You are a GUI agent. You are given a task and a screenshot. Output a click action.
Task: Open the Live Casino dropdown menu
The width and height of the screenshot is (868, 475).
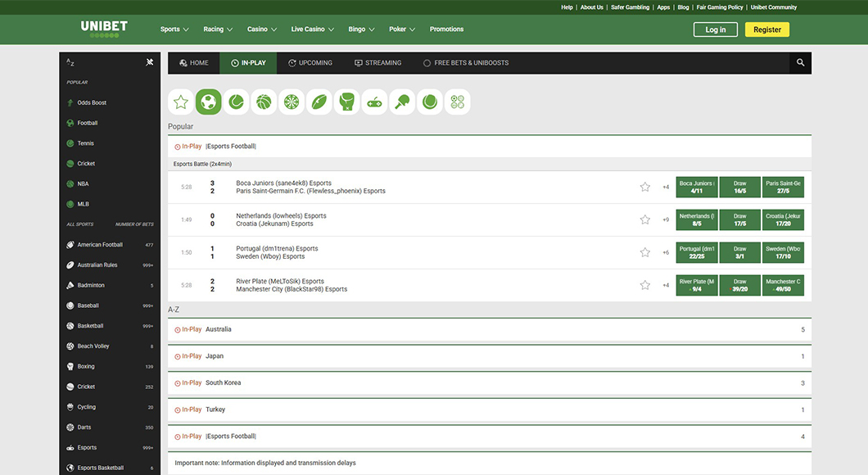[x=313, y=29]
